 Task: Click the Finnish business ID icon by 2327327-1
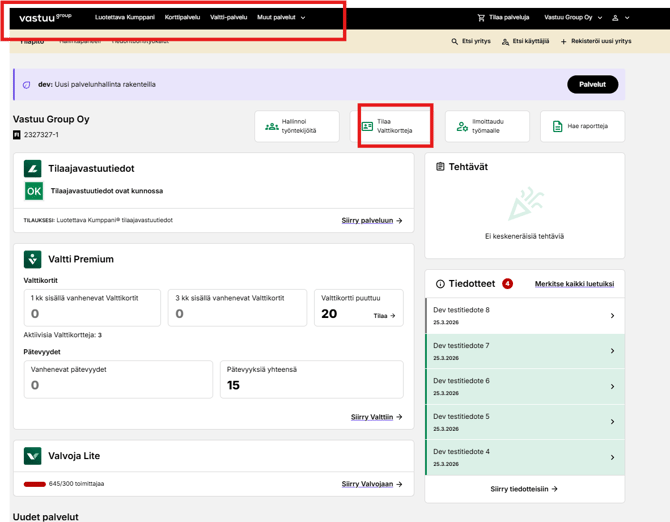[17, 135]
